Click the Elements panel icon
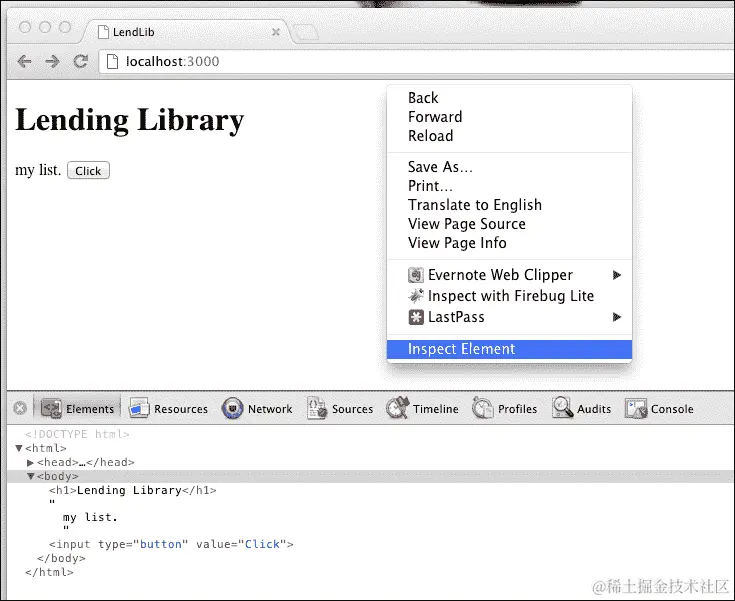Screen dimensions: 735x601 pos(51,408)
